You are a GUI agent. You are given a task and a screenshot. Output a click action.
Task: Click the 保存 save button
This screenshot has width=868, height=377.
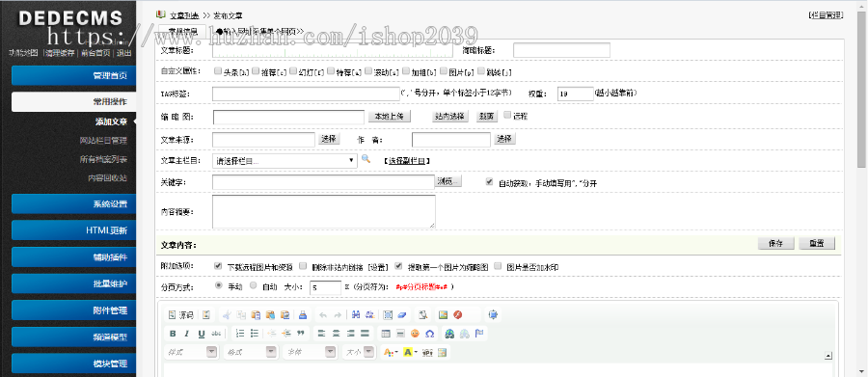pos(775,244)
